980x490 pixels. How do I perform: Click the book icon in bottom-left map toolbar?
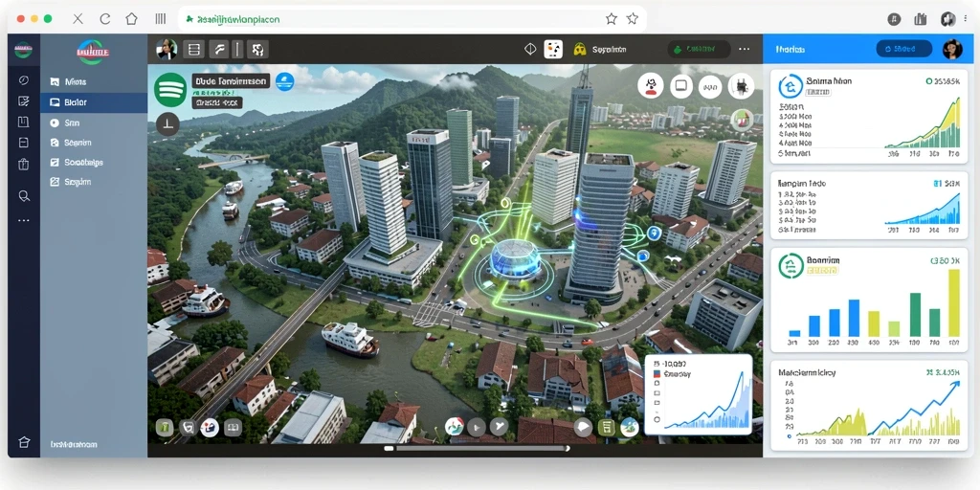[233, 428]
